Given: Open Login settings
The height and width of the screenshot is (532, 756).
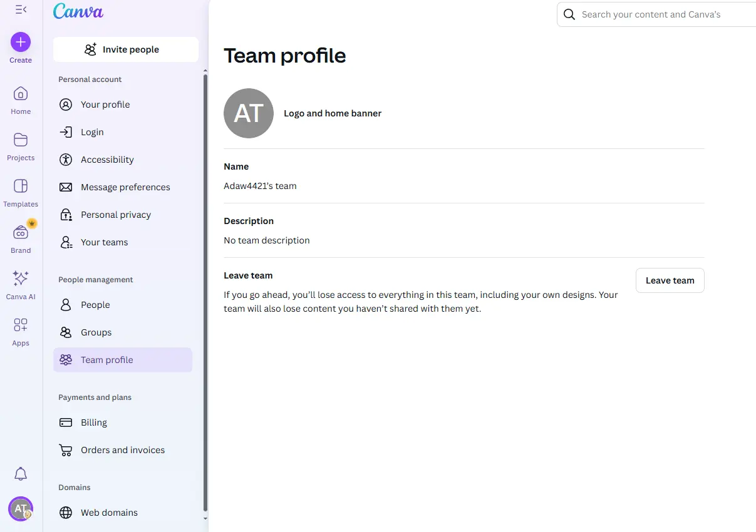Looking at the screenshot, I should coord(123,132).
